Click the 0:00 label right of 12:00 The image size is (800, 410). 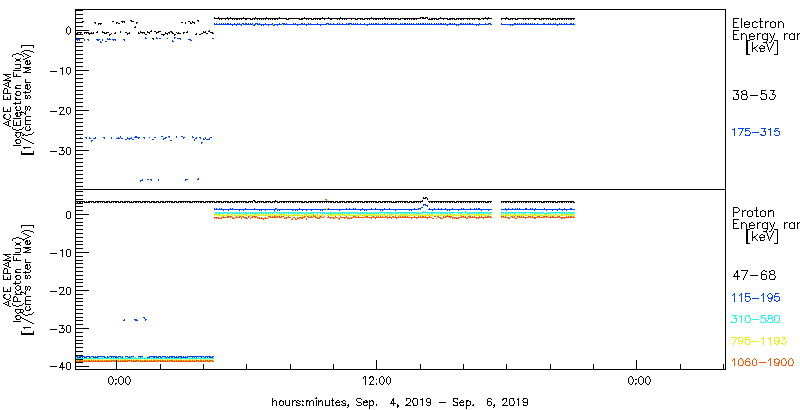click(x=637, y=380)
